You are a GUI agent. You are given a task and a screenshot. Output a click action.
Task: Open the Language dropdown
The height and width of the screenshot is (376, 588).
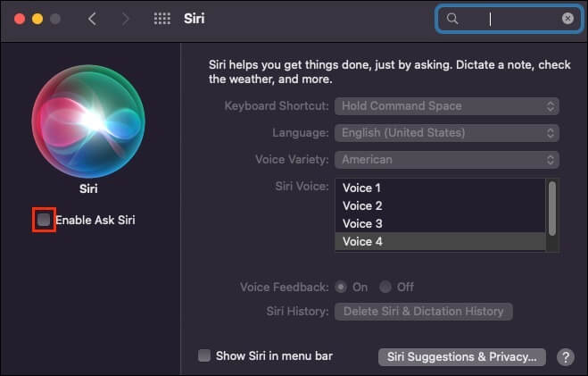pyautogui.click(x=447, y=133)
